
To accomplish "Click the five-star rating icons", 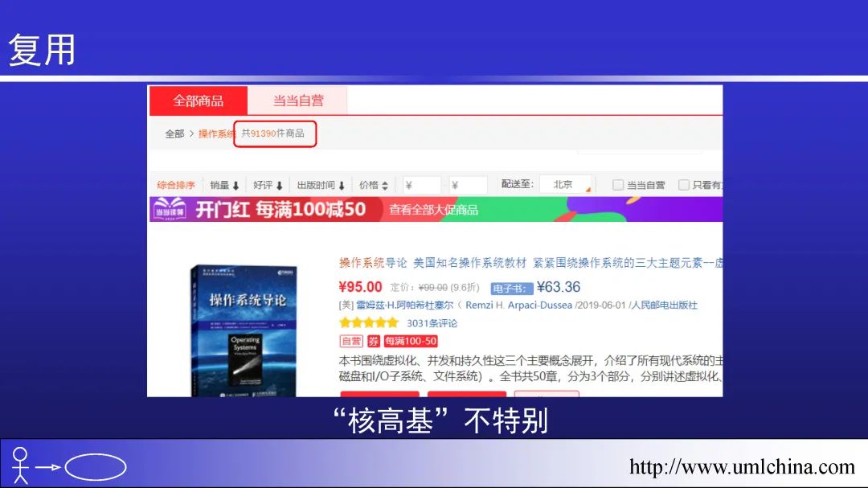I will click(x=369, y=323).
